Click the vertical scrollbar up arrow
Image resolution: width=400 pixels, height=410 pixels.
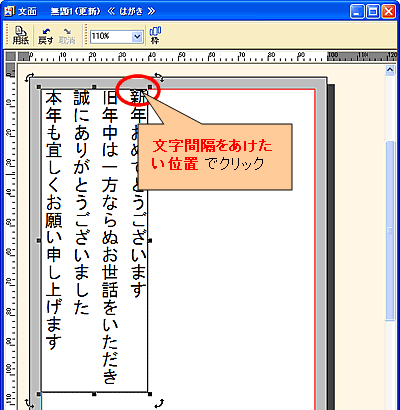pyautogui.click(x=390, y=70)
